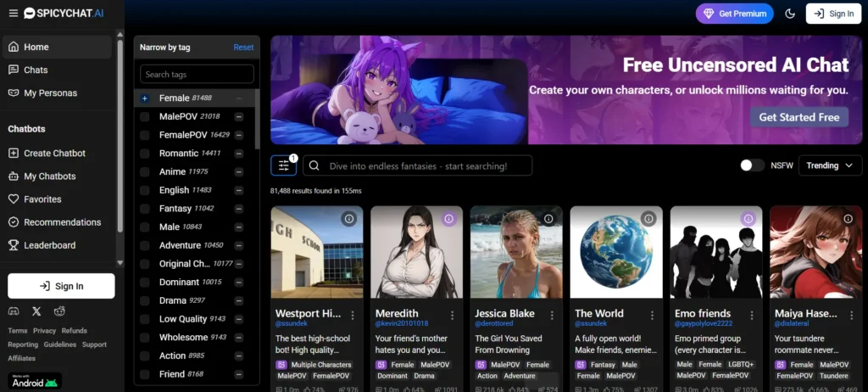Viewport: 868px width, 392px height.
Task: Exclude the Romantic tag with minus icon
Action: point(238,153)
